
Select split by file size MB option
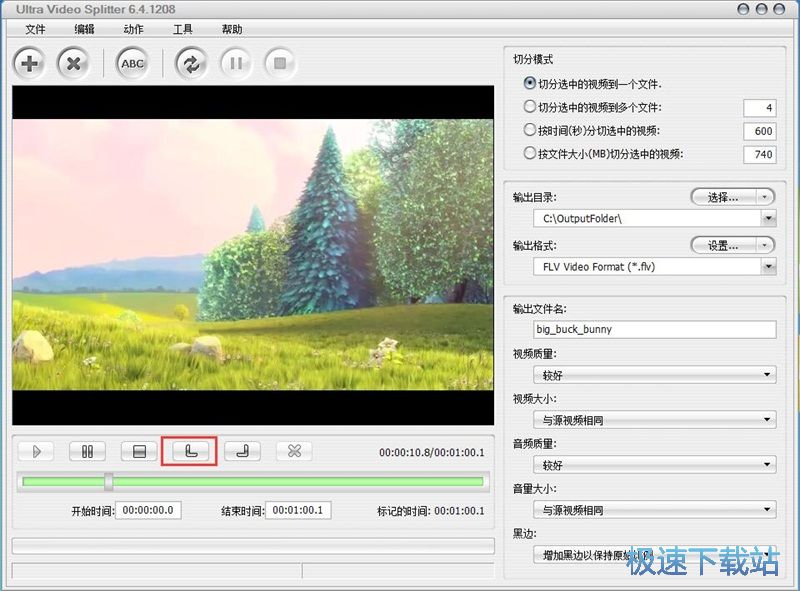tap(604, 154)
